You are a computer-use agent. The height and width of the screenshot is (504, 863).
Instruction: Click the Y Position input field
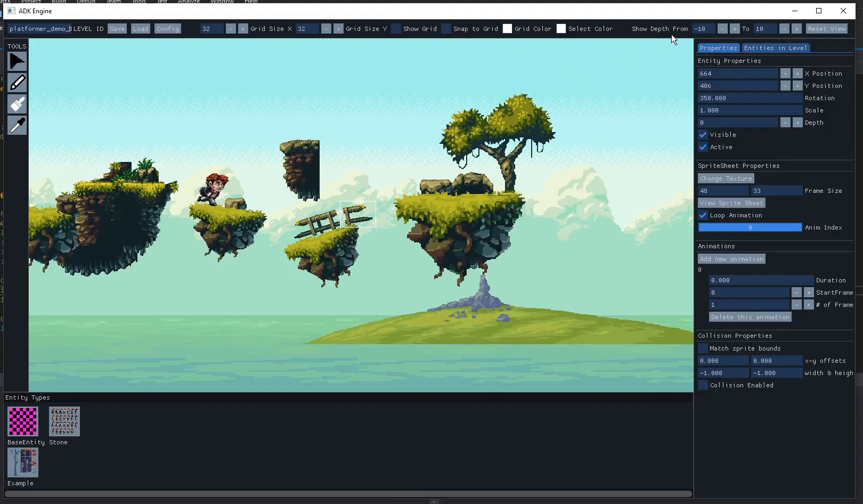coord(738,86)
